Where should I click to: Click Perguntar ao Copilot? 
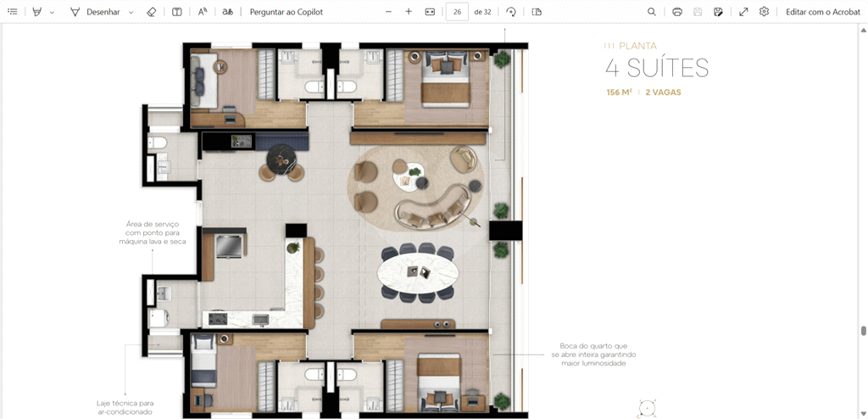(x=286, y=12)
